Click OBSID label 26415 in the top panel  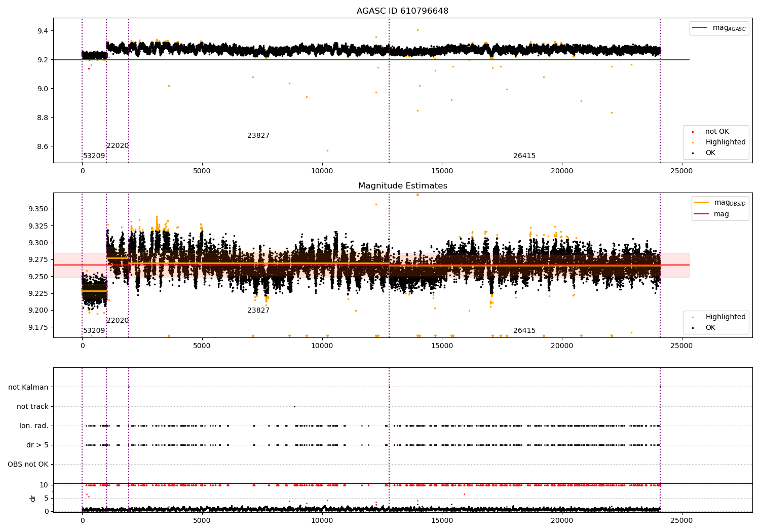point(524,156)
